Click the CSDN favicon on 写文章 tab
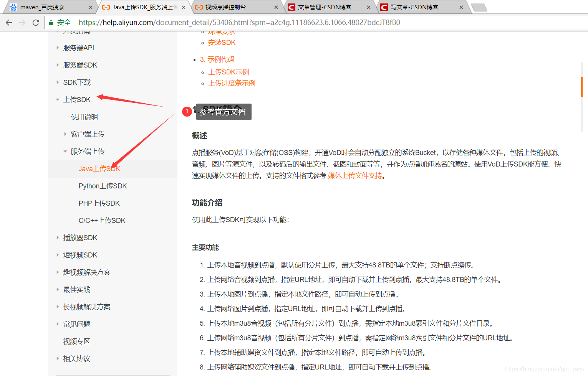 [x=384, y=7]
